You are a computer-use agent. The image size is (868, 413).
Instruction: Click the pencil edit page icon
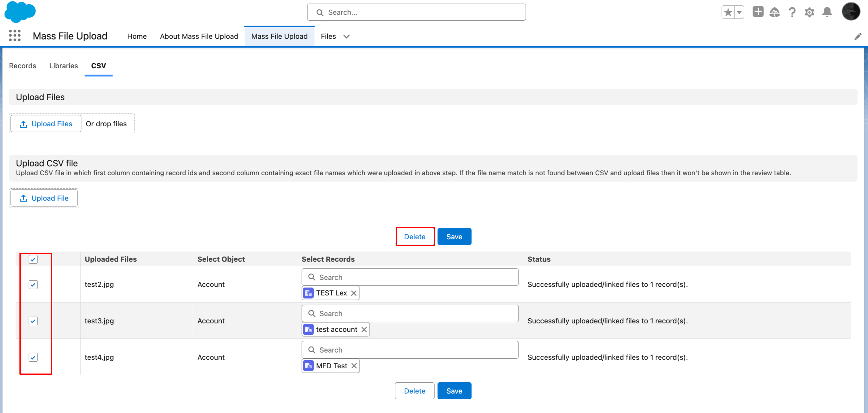tap(858, 36)
